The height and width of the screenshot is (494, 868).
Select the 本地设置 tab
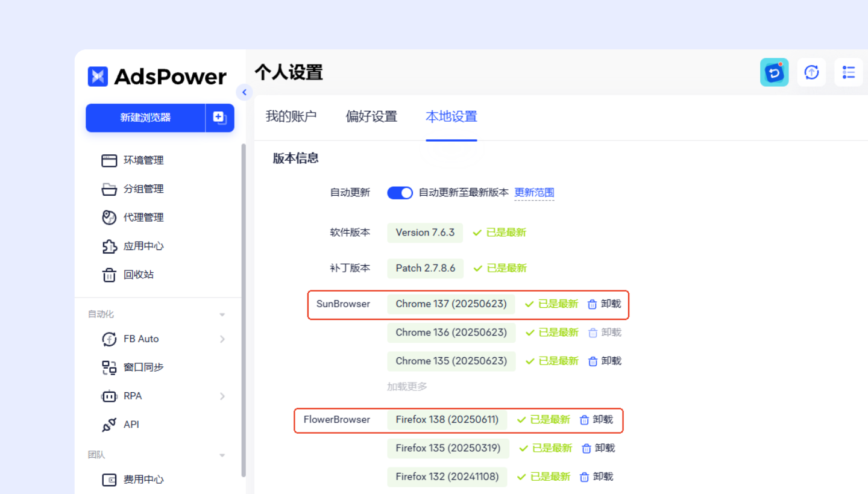(451, 116)
